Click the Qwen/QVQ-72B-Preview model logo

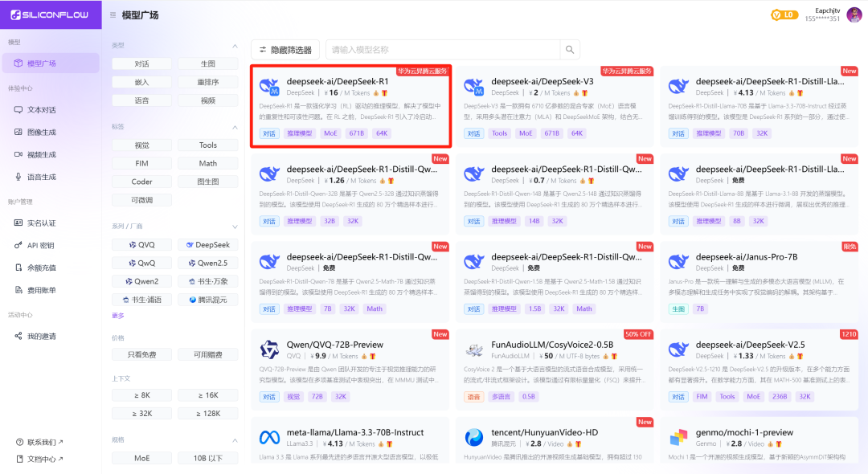coord(269,349)
